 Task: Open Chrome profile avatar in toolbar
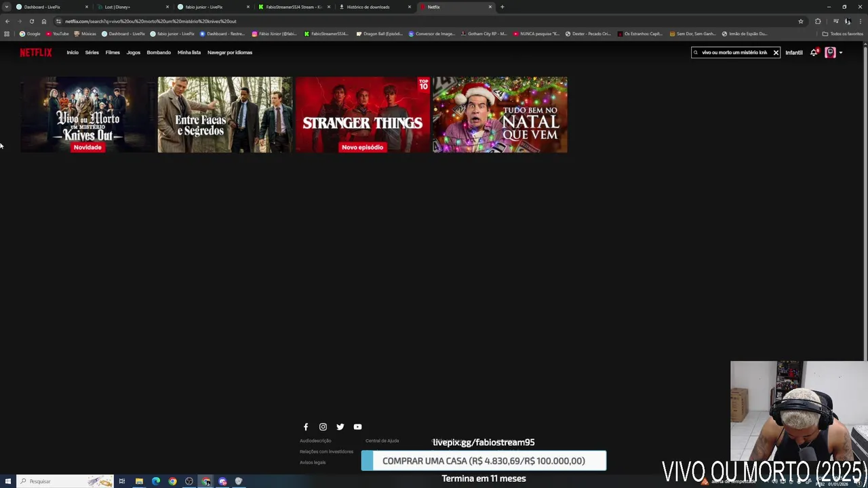(847, 21)
